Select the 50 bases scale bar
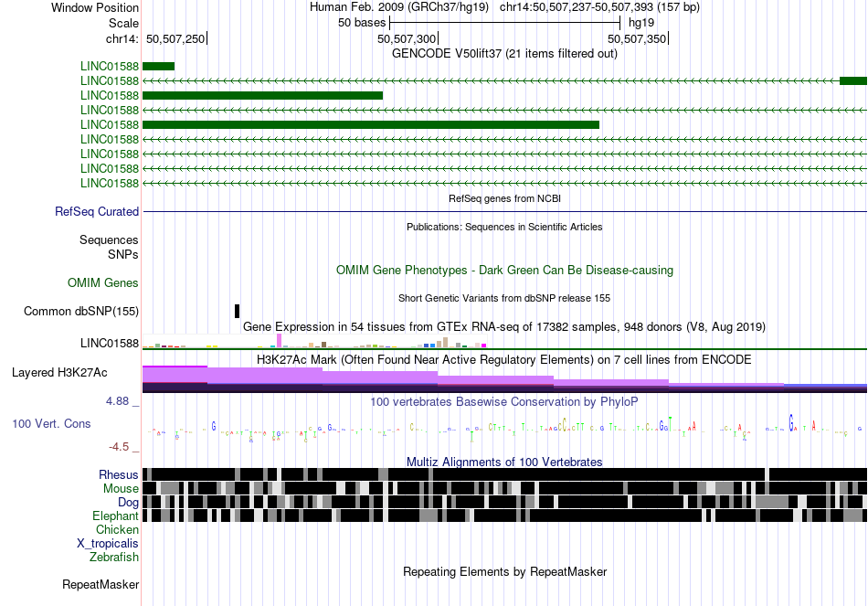The image size is (868, 606). (505, 23)
